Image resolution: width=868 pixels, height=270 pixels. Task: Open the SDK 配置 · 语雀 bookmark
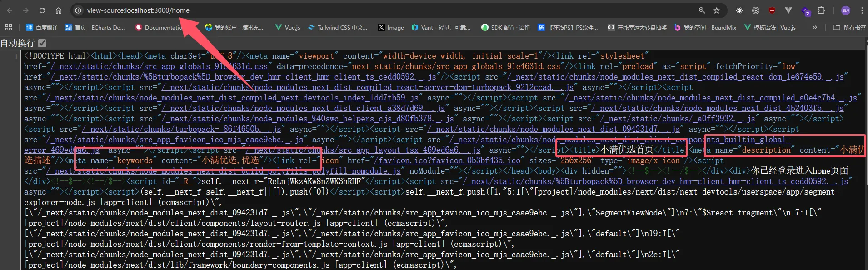tap(506, 27)
